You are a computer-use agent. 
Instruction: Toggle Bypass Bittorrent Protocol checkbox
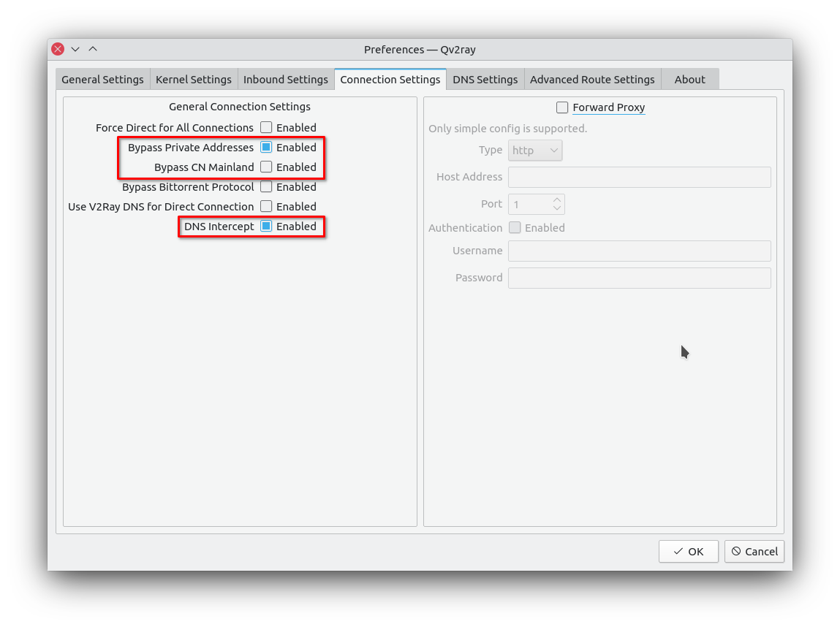(266, 186)
